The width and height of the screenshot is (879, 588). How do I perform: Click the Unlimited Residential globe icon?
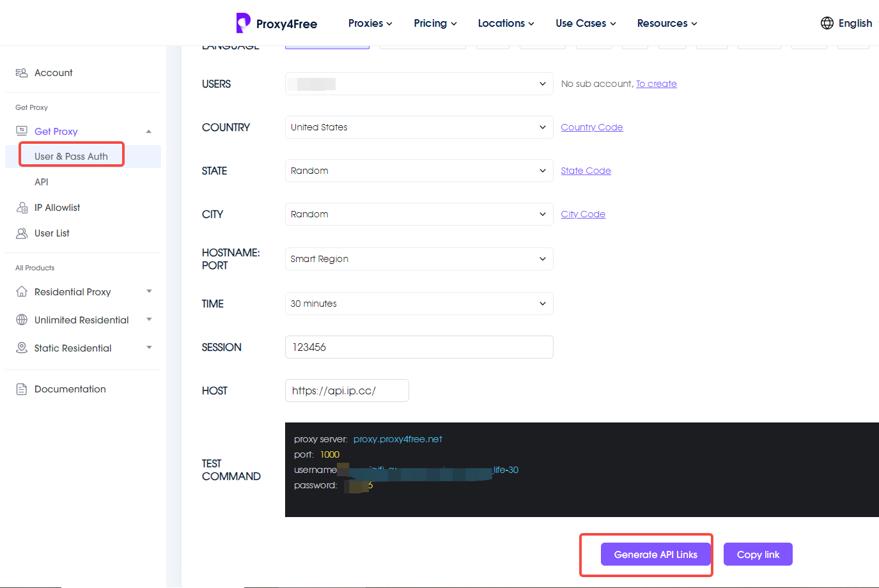pyautogui.click(x=22, y=320)
